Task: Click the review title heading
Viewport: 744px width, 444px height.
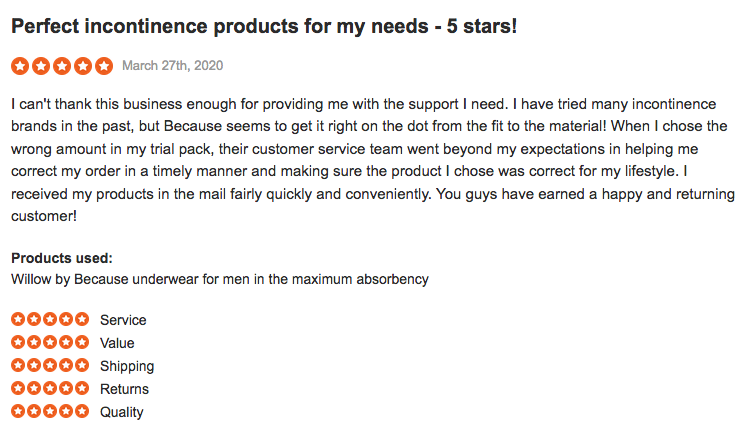Action: tap(264, 27)
